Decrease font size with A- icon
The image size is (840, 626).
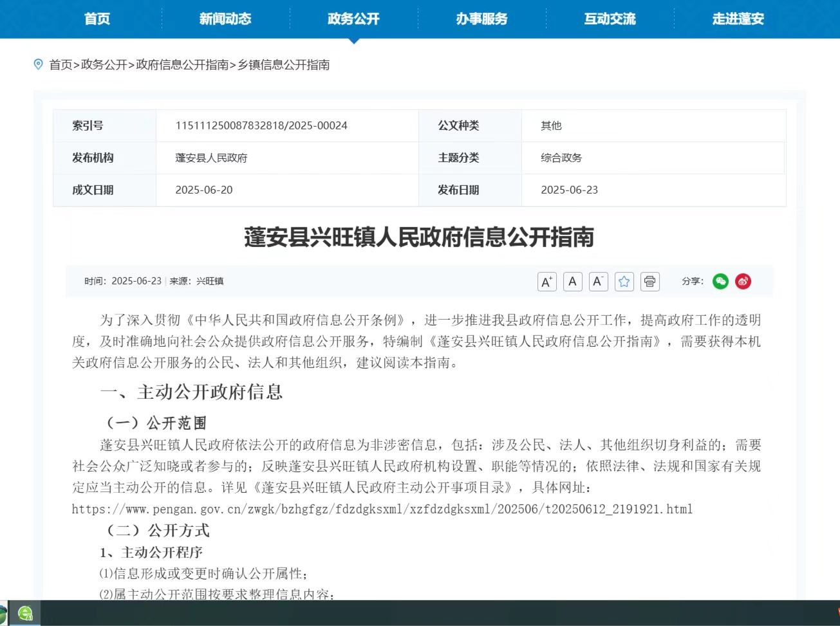[x=598, y=282]
